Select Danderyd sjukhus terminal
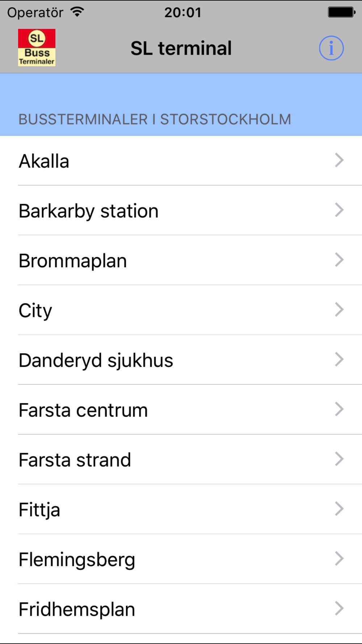Image resolution: width=362 pixels, height=644 pixels. (x=181, y=360)
